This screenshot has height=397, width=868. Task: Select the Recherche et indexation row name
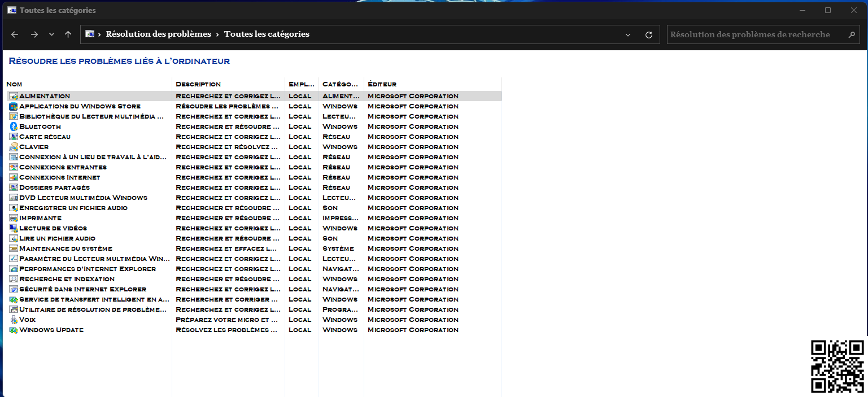(x=67, y=279)
